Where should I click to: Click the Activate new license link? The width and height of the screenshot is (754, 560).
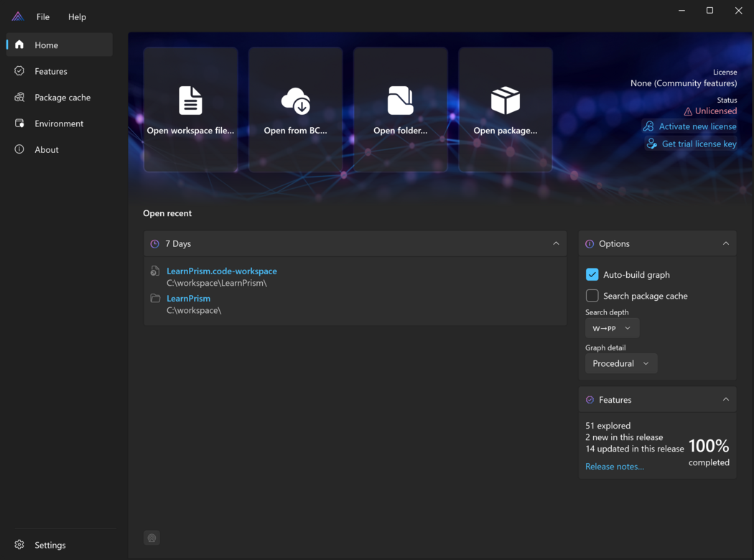697,126
